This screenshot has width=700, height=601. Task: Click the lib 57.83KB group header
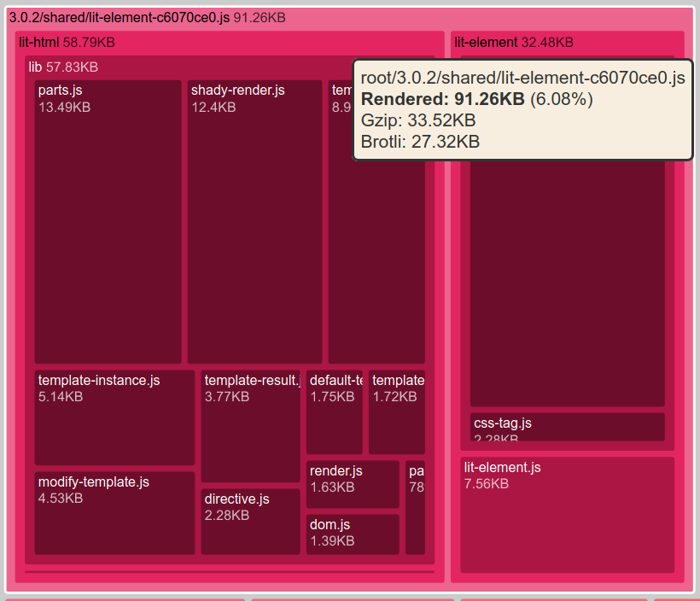click(x=63, y=67)
